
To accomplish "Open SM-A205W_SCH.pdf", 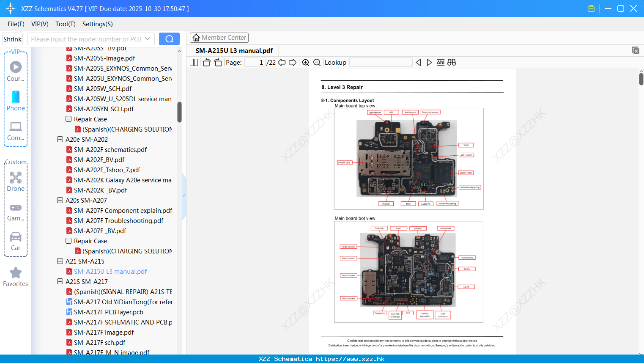I will (x=103, y=88).
